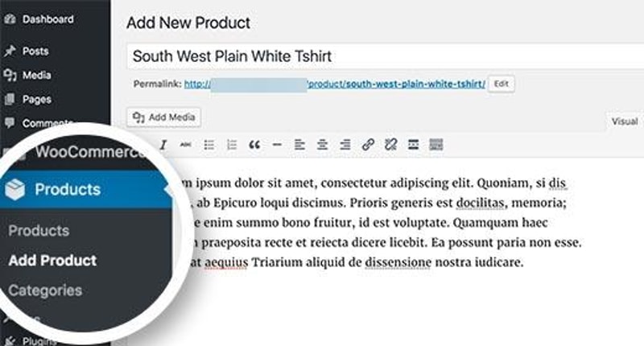Screen dimensions: 644x346
Task: Click inside the product description text area
Action: [386, 250]
